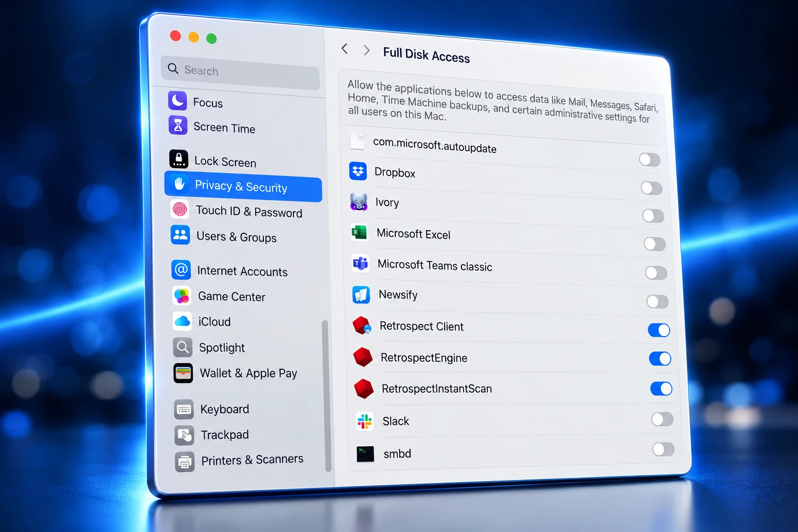This screenshot has width=798, height=532.
Task: Click the Wallet & Apple Pay card icon
Action: click(x=183, y=373)
